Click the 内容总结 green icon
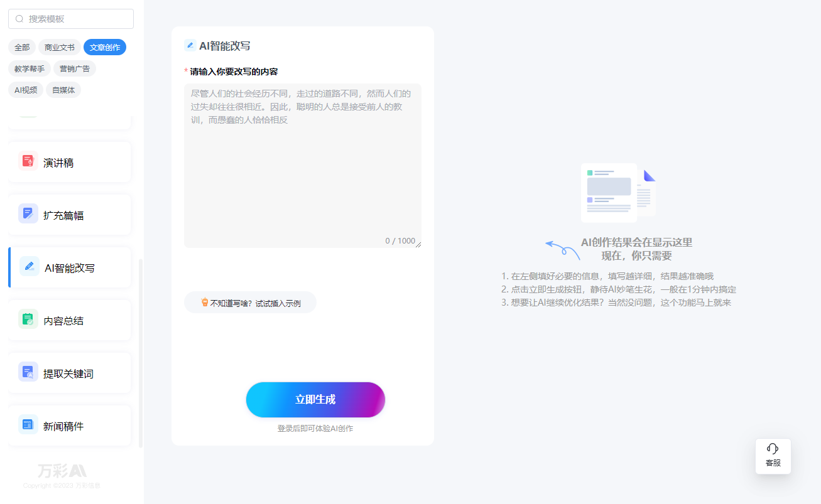 point(28,320)
